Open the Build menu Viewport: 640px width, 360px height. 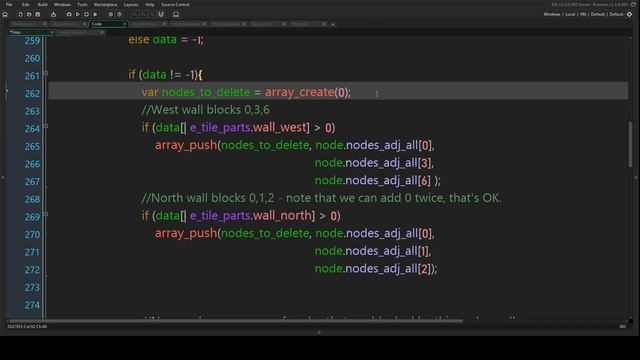(x=42, y=4)
